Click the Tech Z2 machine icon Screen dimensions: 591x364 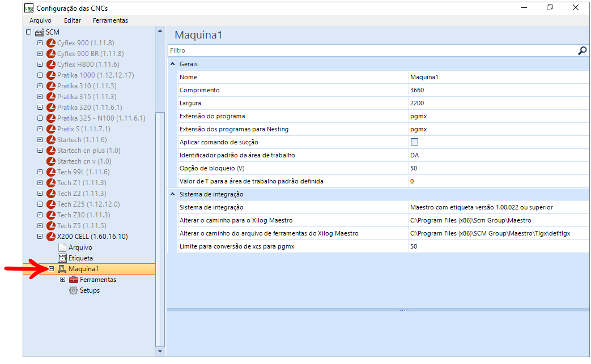tap(51, 194)
